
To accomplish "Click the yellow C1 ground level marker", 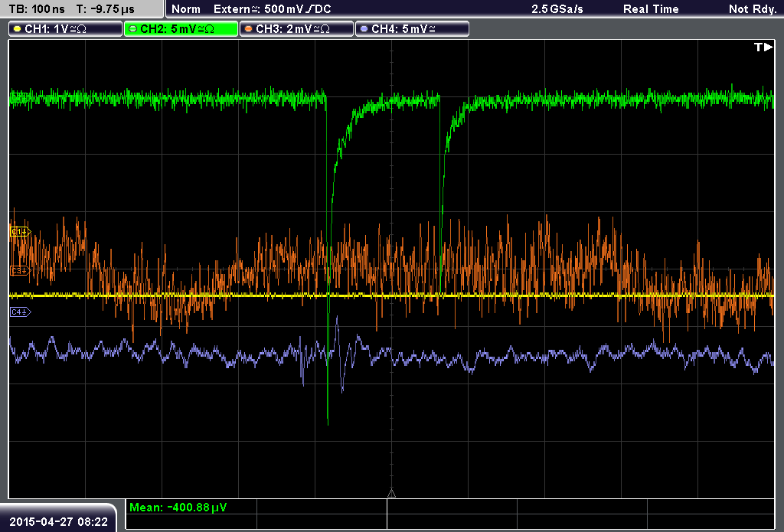I will click(21, 231).
